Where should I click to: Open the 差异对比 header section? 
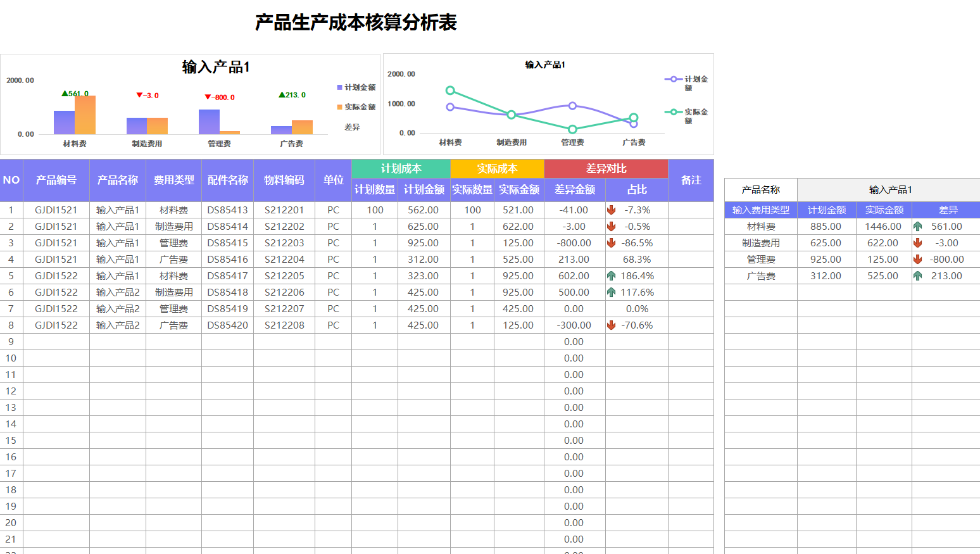click(x=606, y=168)
